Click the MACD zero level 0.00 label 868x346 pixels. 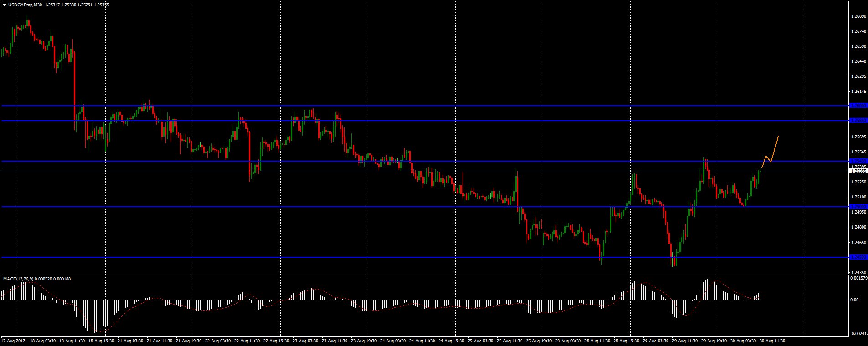tap(854, 300)
